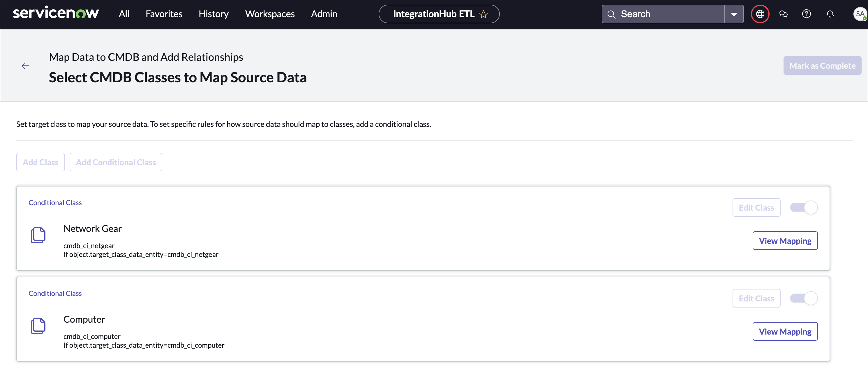Click the back arrow to previous page

26,65
